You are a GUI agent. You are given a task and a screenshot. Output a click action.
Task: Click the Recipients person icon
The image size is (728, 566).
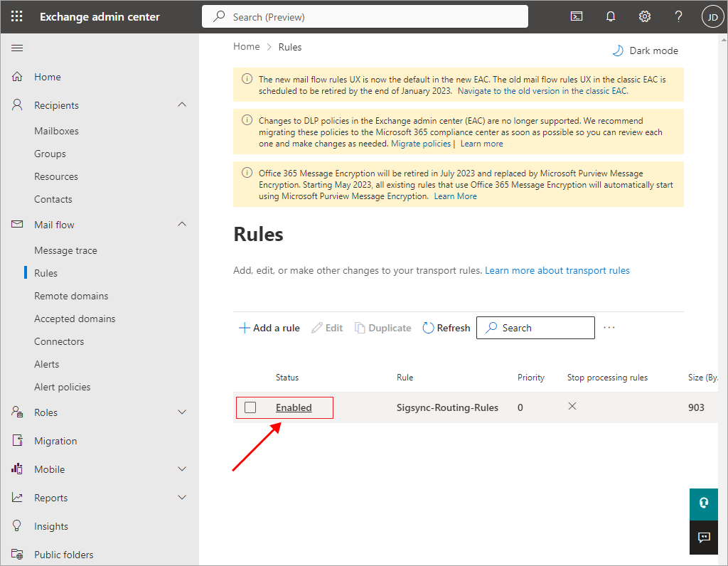(x=17, y=105)
